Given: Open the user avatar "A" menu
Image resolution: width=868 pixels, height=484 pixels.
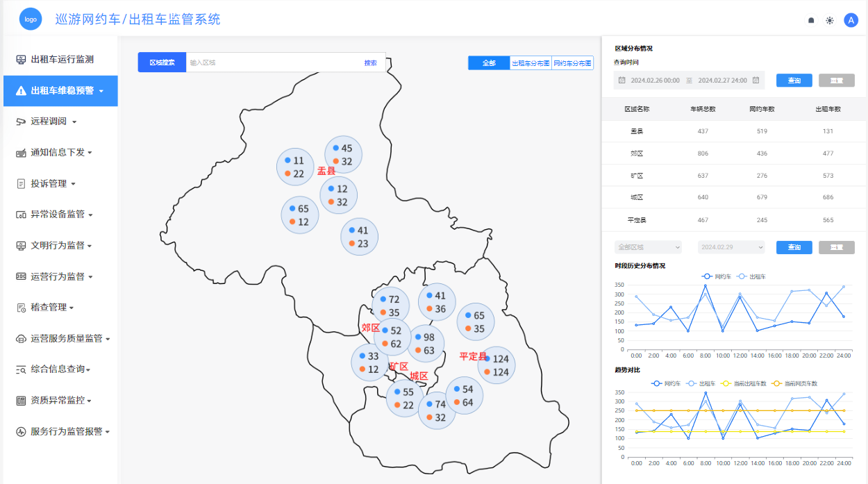Looking at the screenshot, I should click(x=851, y=21).
